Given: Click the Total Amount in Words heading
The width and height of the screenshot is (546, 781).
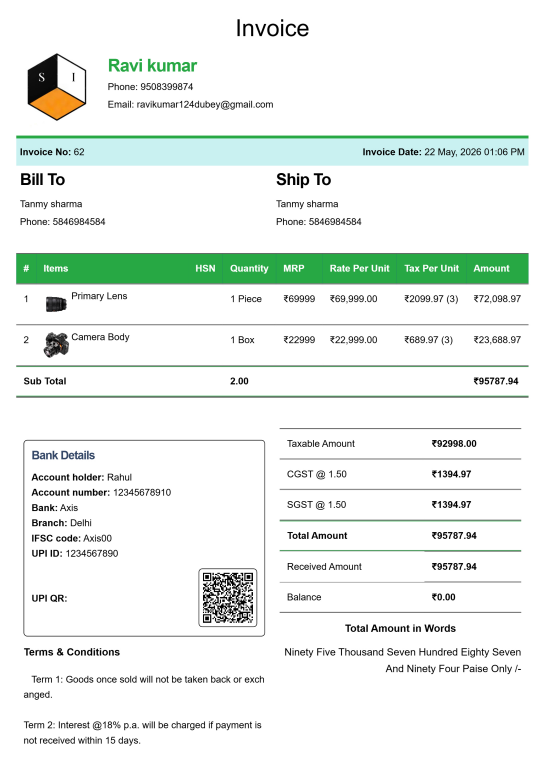Looking at the screenshot, I should [x=401, y=629].
